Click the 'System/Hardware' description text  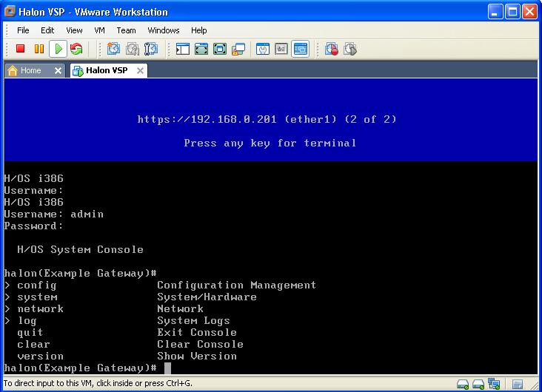(207, 297)
